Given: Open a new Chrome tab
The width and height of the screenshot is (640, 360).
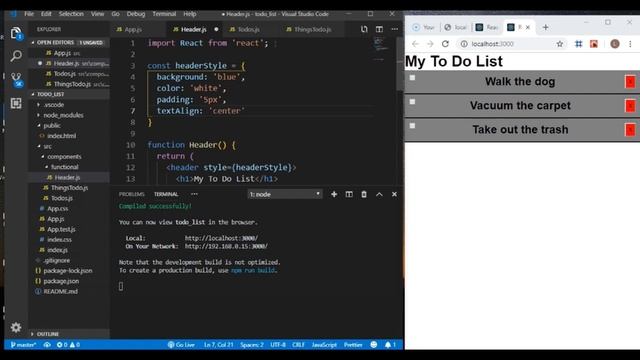Looking at the screenshot, I should (x=545, y=27).
